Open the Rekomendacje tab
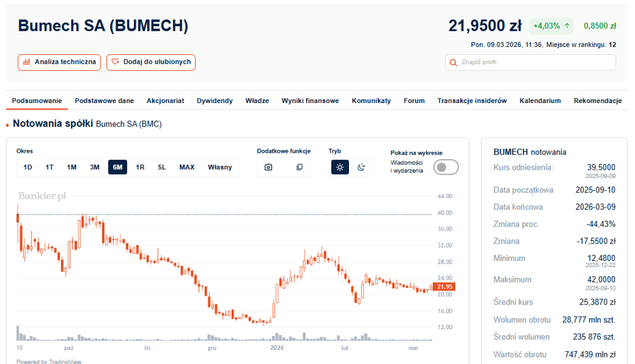 pyautogui.click(x=597, y=101)
